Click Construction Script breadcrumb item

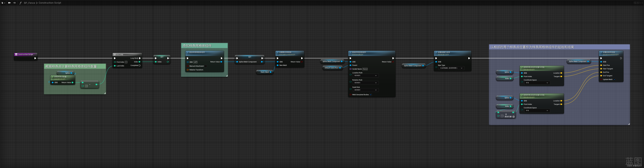coord(50,3)
